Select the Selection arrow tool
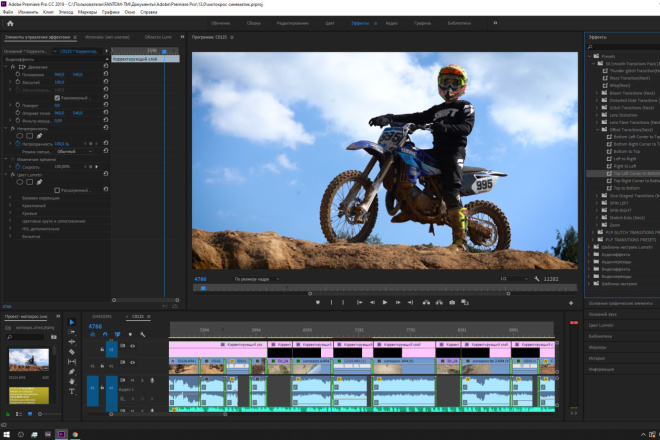Viewport: 660px width, 440px height. (72, 322)
